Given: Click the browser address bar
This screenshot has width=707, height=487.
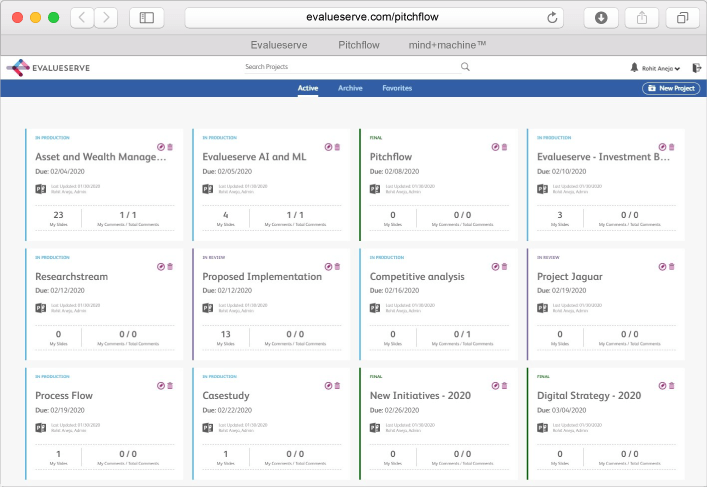Looking at the screenshot, I should coord(374,18).
